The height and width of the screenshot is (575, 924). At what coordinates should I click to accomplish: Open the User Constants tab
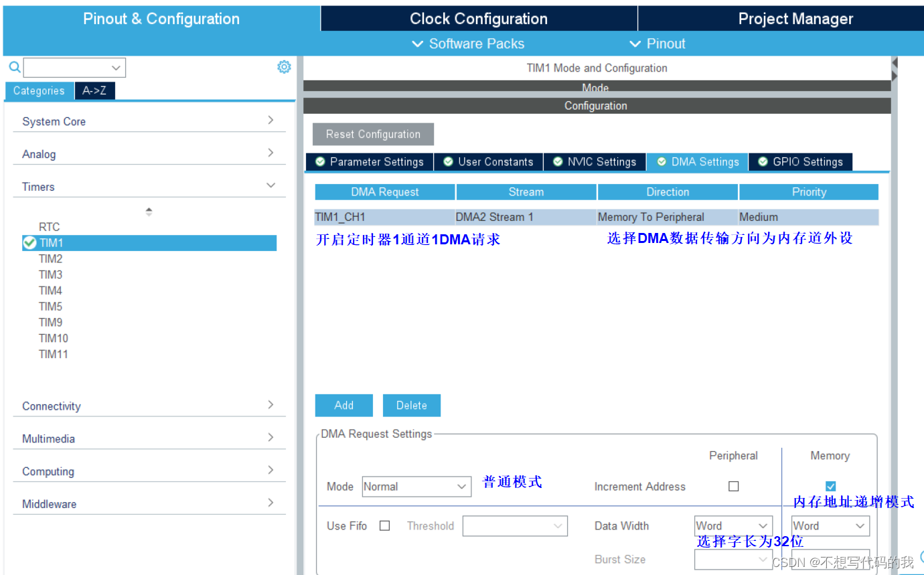pyautogui.click(x=489, y=162)
